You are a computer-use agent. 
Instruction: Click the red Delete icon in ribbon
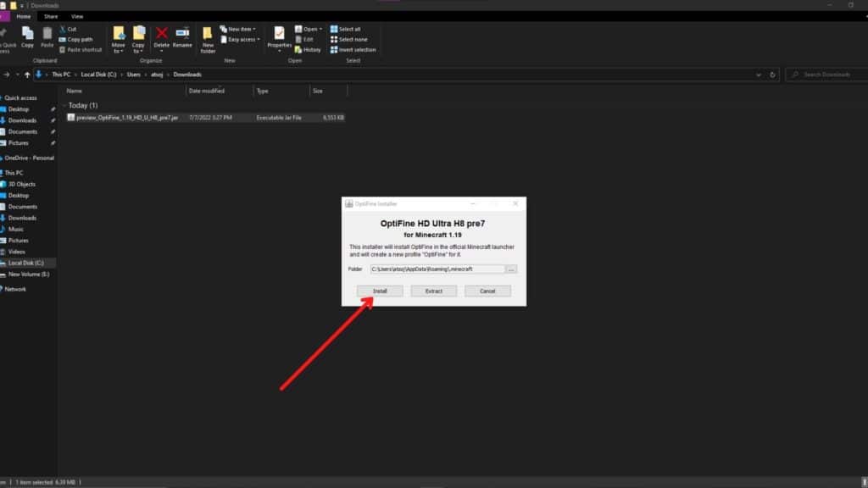click(x=161, y=36)
